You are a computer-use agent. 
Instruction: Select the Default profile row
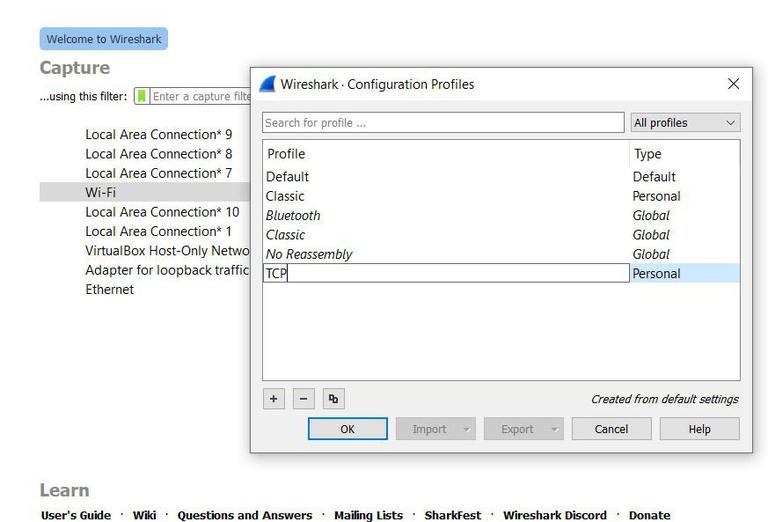point(501,176)
